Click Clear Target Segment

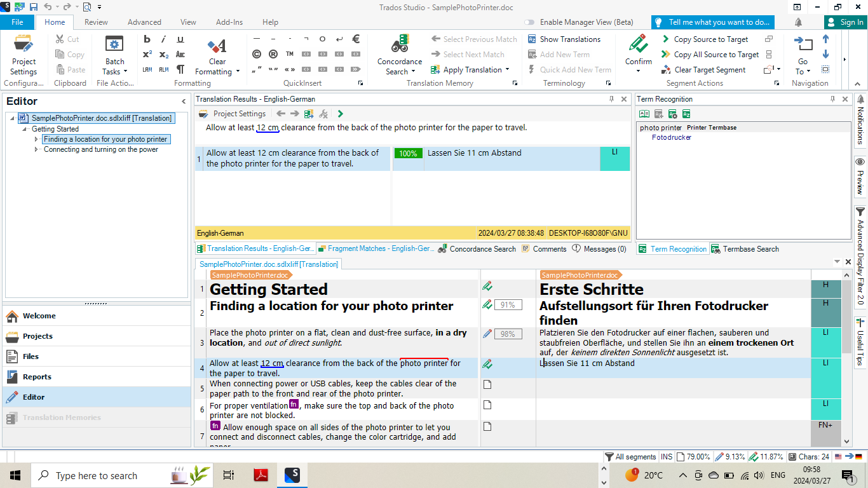703,70
